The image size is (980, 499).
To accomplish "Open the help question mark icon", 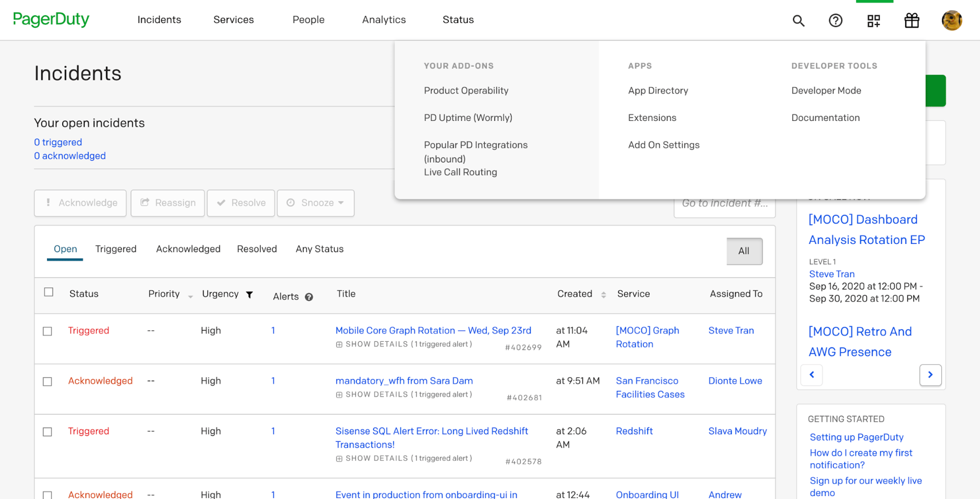I will pyautogui.click(x=836, y=20).
